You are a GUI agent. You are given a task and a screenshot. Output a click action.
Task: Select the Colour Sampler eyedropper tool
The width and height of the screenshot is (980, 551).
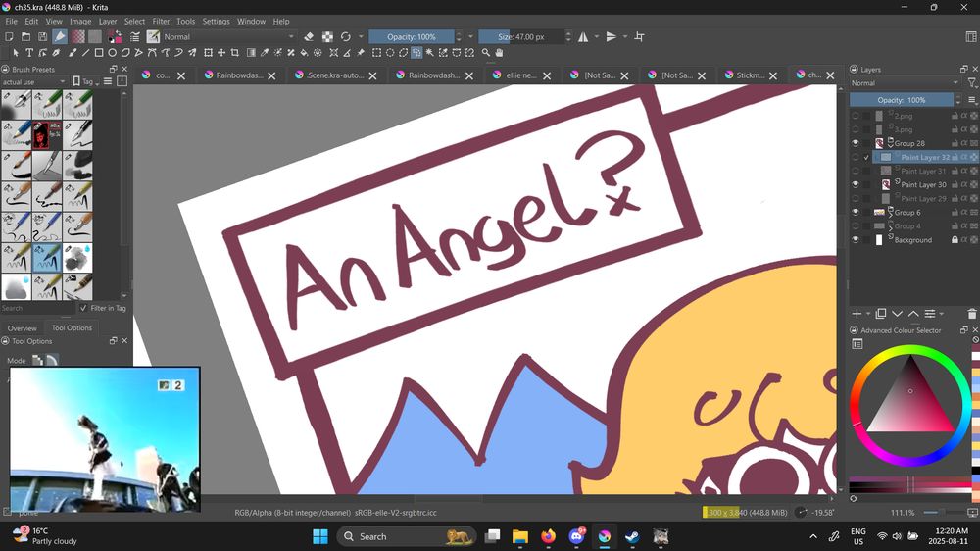click(x=265, y=53)
